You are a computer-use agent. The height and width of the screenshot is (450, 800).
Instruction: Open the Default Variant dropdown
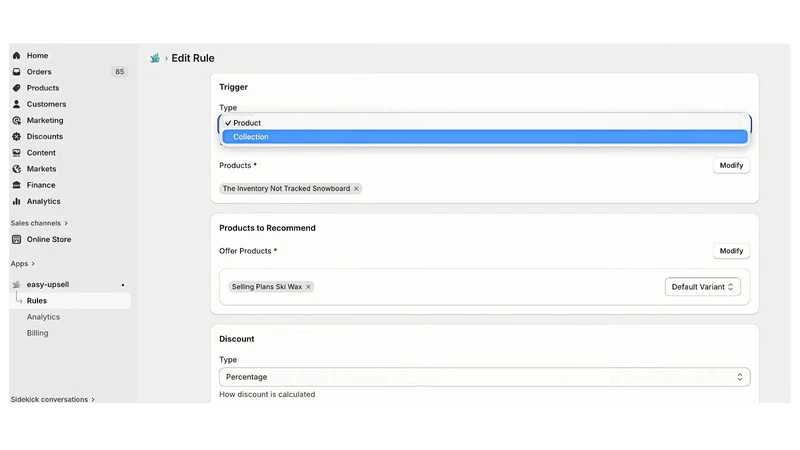tap(703, 287)
